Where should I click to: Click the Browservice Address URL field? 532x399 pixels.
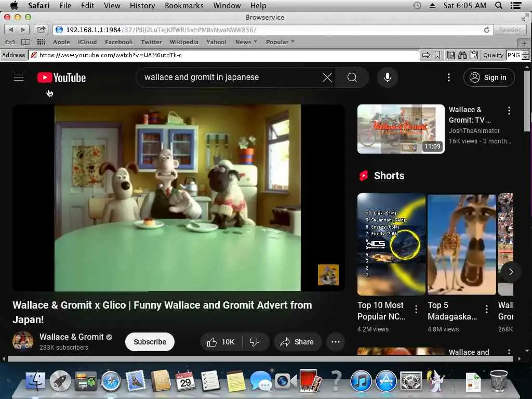pyautogui.click(x=223, y=55)
